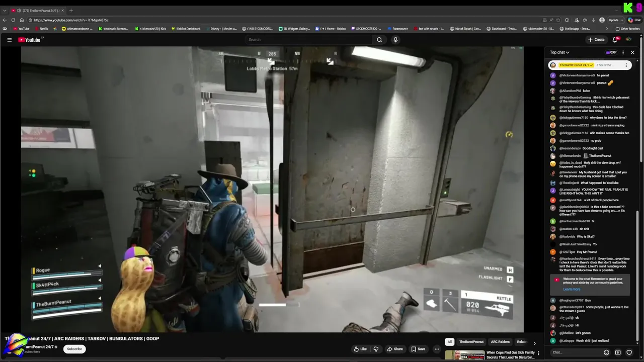Screen dimensions: 644x362
Task: Open the account avatar menu
Action: point(628,40)
